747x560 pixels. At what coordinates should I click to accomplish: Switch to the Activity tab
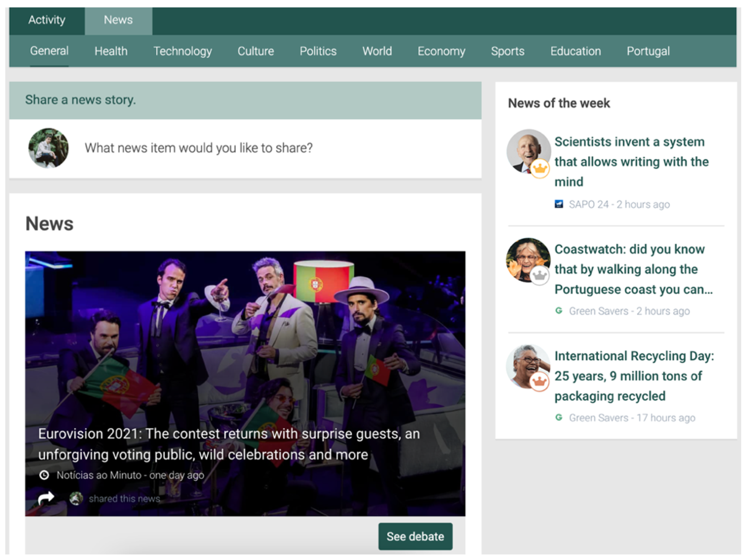(x=47, y=20)
